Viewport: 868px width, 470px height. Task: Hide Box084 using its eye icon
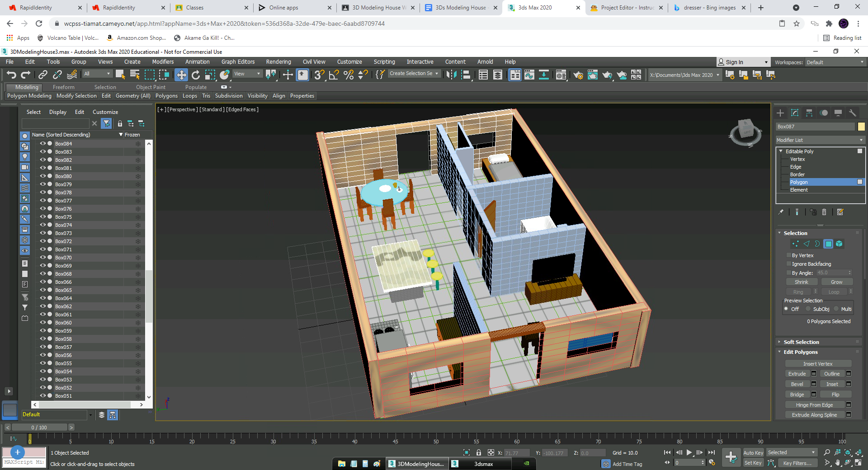pos(43,144)
